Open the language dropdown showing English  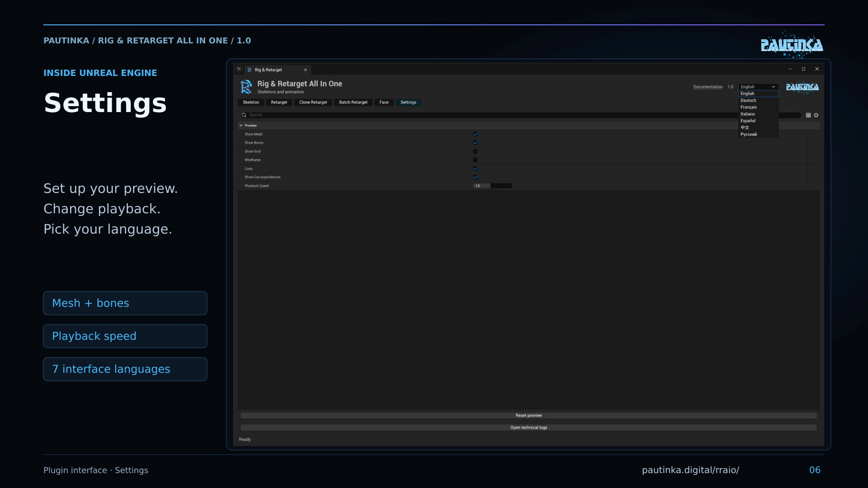coord(758,87)
